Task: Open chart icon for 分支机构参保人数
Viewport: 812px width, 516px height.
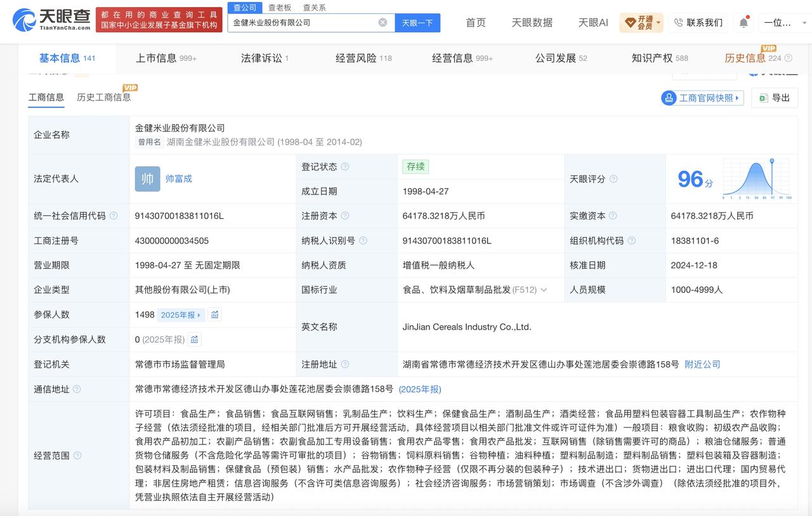Action: coord(194,339)
